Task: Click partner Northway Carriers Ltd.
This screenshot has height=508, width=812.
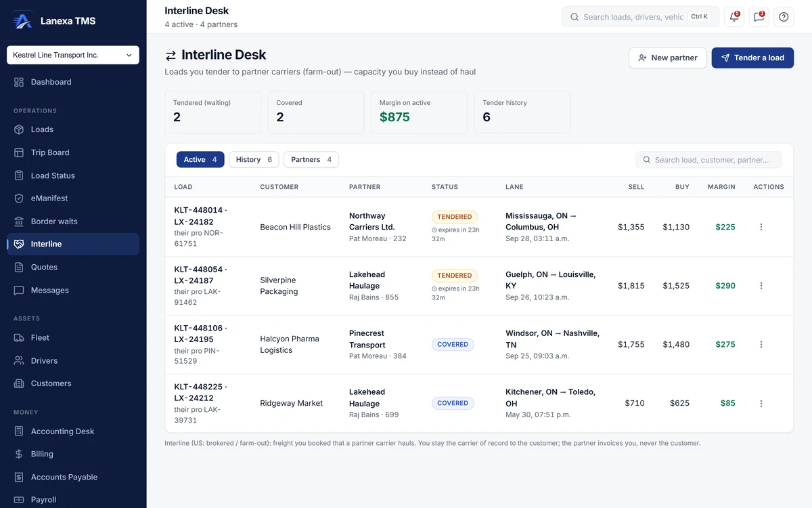Action: (371, 221)
